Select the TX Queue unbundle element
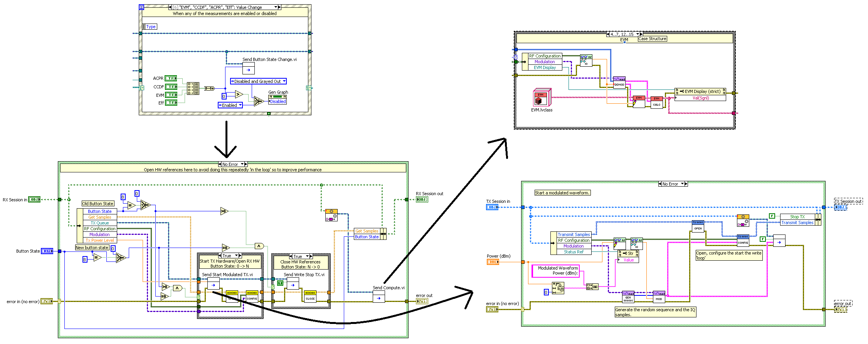 (x=100, y=223)
